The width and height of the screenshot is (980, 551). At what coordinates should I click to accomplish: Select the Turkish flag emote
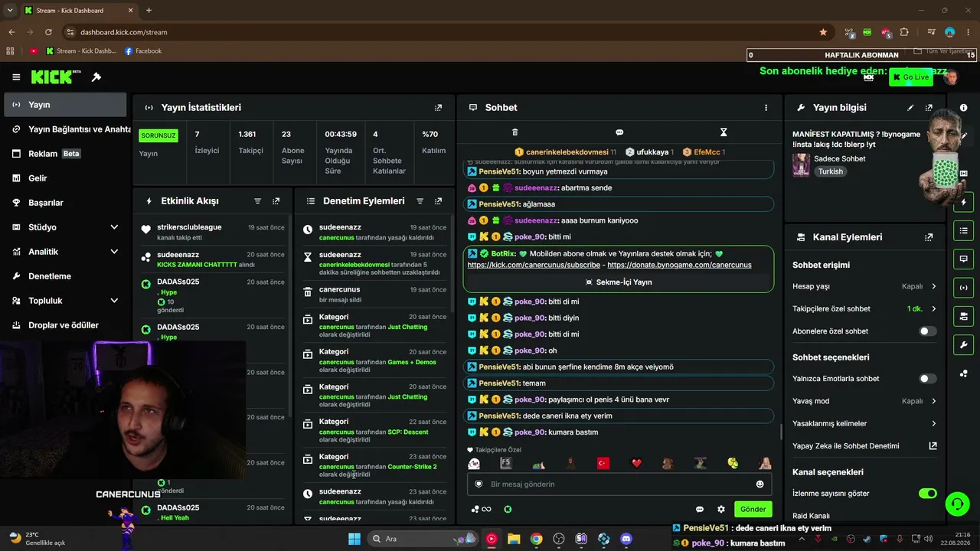(x=603, y=463)
